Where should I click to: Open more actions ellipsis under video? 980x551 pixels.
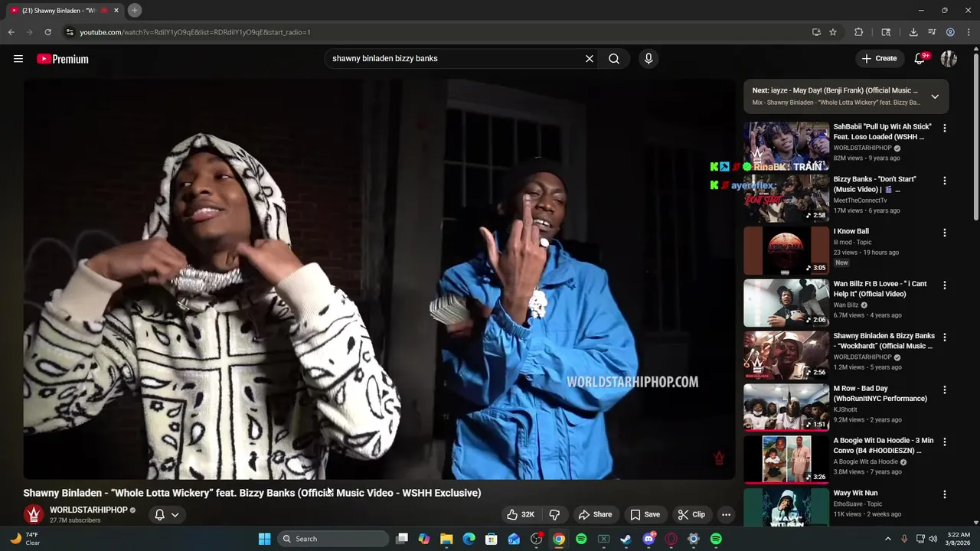[x=726, y=514]
